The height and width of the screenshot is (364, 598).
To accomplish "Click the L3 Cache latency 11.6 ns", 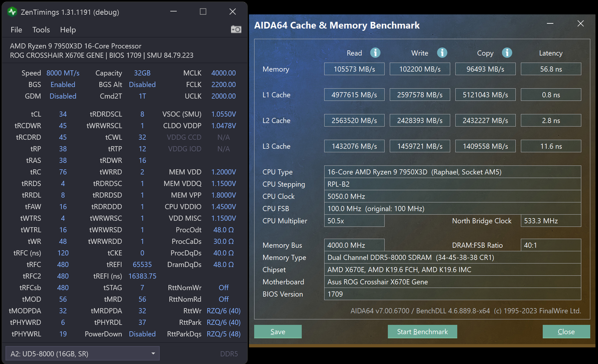I will click(551, 146).
